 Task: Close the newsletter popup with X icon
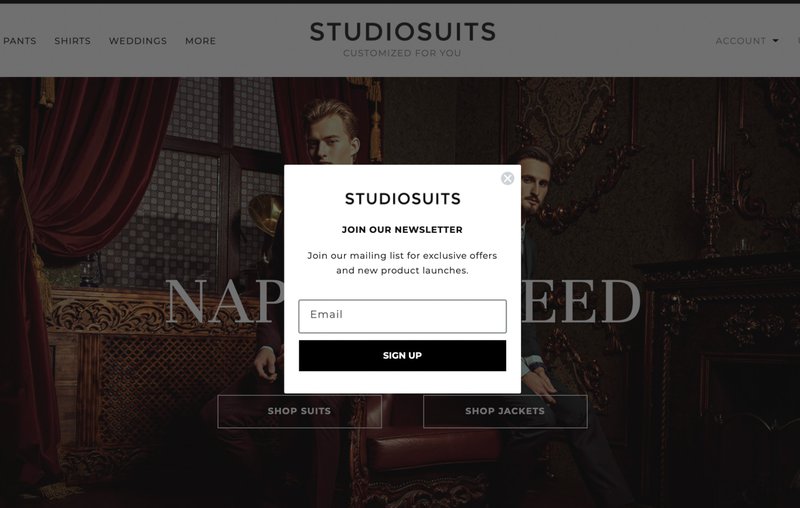507,178
